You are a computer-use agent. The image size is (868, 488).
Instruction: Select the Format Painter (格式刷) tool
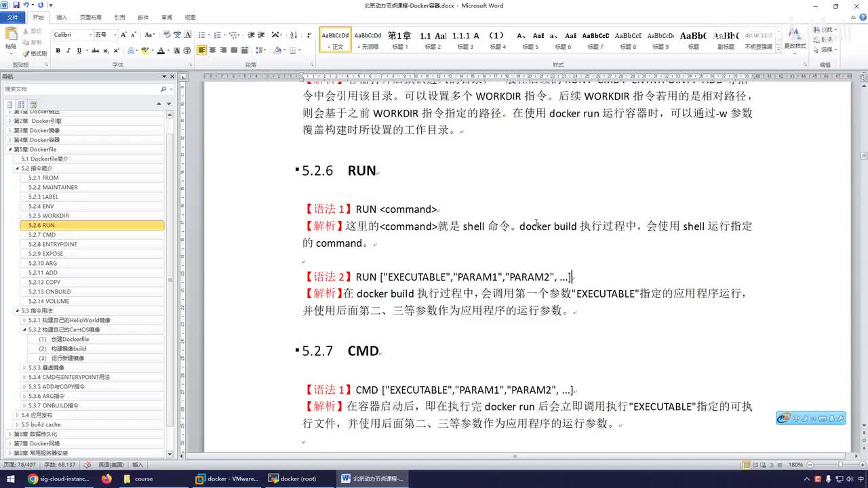click(x=35, y=53)
